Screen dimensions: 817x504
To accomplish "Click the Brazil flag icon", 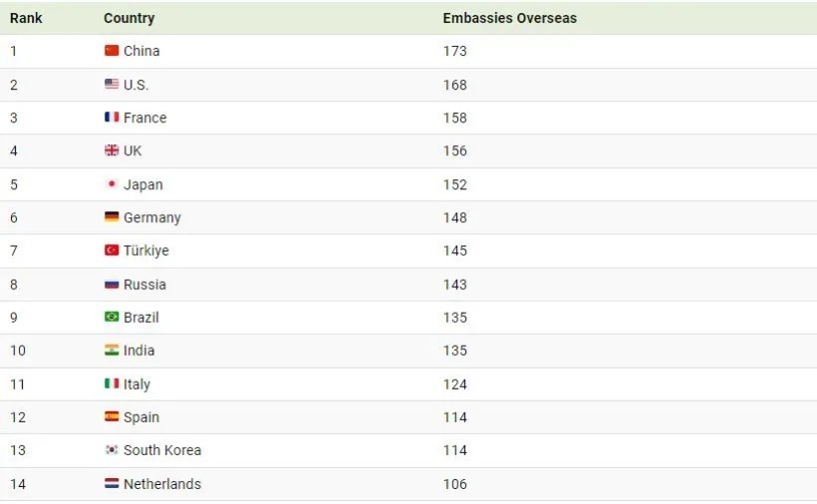I will pyautogui.click(x=112, y=317).
